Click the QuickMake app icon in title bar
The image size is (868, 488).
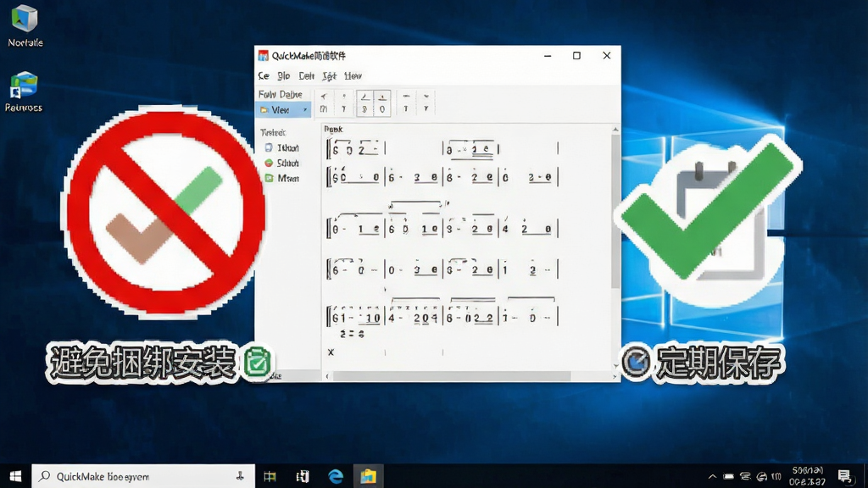[x=264, y=55]
